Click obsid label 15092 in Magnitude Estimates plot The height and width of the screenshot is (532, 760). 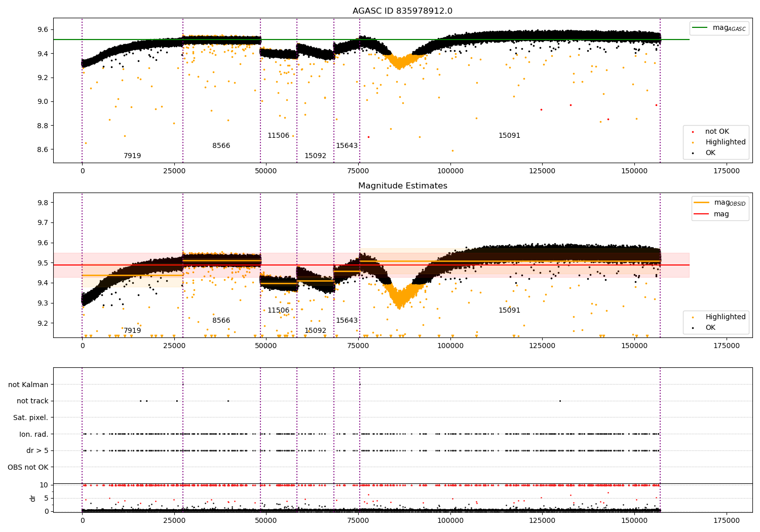(x=315, y=331)
